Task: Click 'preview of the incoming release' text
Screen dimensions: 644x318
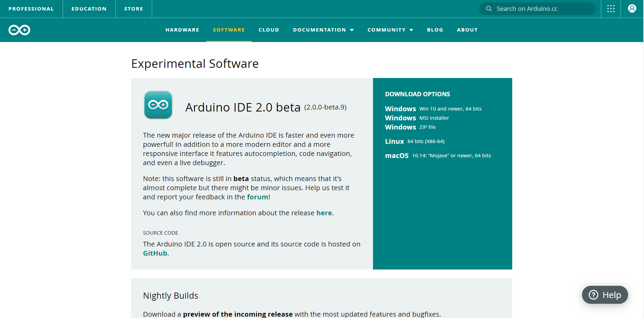Action: point(238,314)
